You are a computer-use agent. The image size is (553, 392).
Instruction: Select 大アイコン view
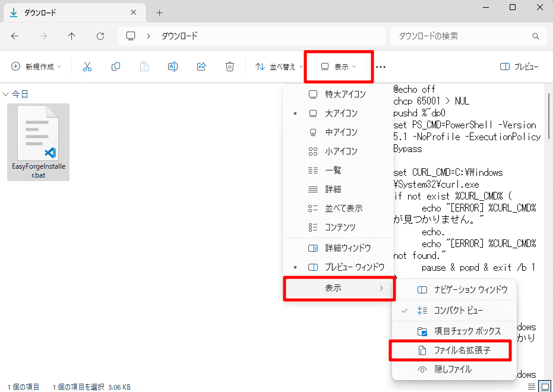coord(338,113)
